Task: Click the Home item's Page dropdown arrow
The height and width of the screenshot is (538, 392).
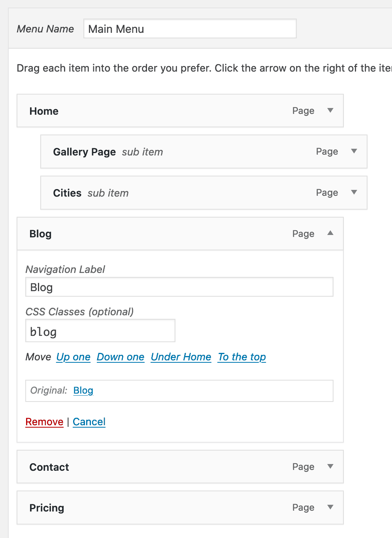Action: point(330,111)
